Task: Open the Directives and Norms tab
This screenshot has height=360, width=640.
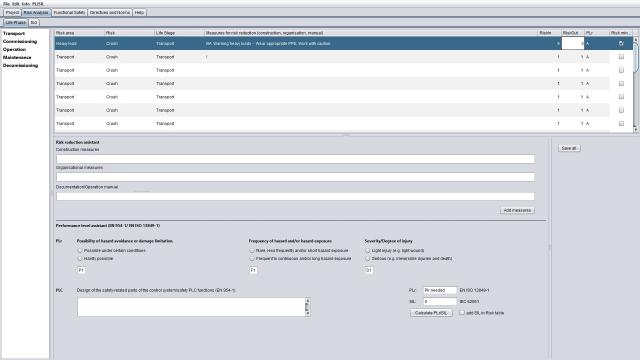Action: point(110,13)
